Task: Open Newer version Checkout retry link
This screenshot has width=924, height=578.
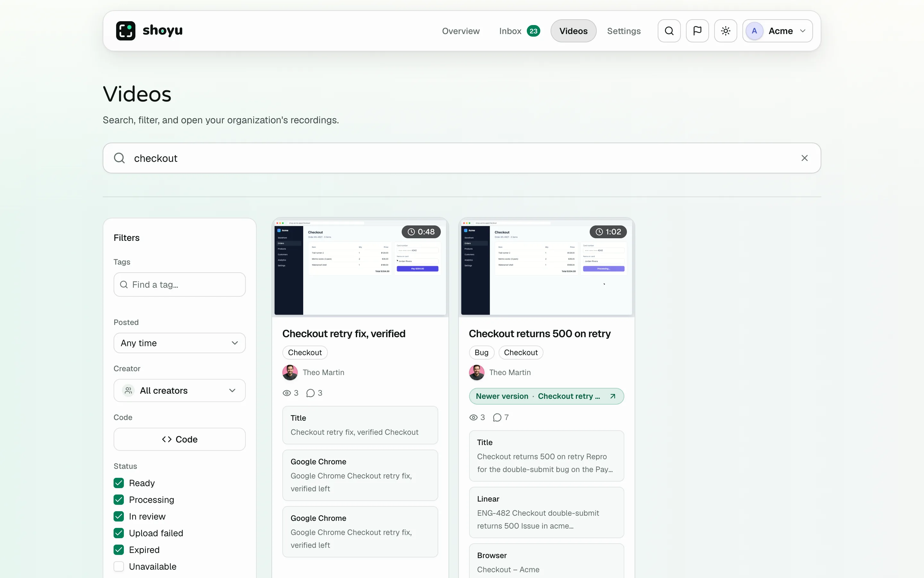Action: click(x=546, y=397)
